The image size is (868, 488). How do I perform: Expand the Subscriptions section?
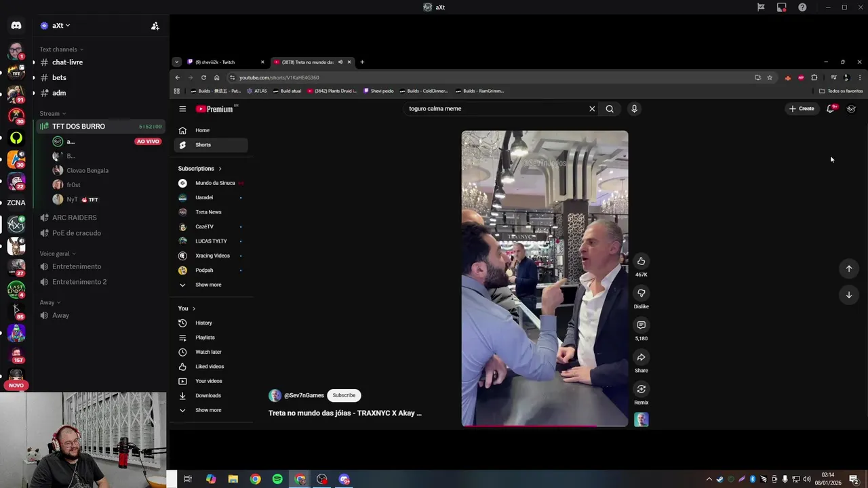199,169
